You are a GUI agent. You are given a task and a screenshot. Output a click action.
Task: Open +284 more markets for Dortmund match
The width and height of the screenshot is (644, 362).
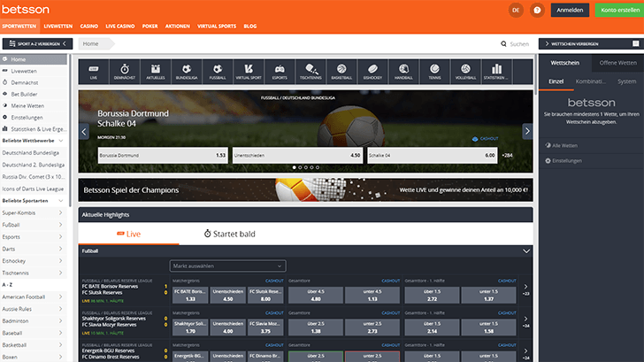[x=507, y=155]
